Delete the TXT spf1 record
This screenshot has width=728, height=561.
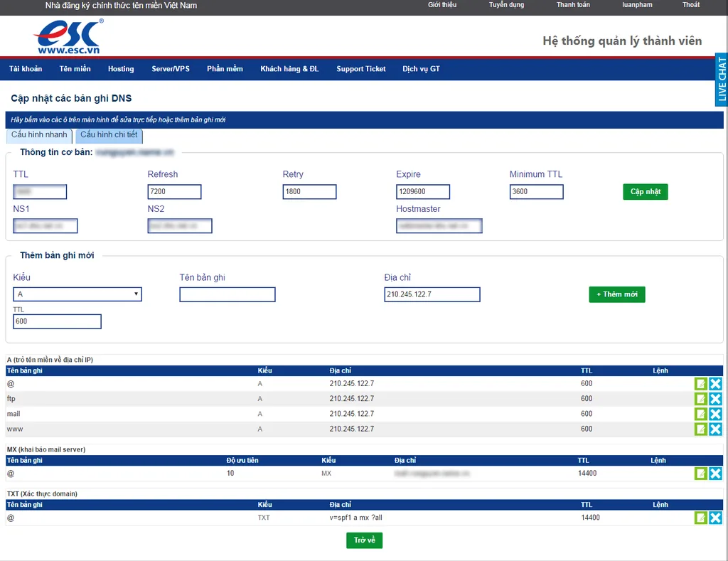click(715, 518)
